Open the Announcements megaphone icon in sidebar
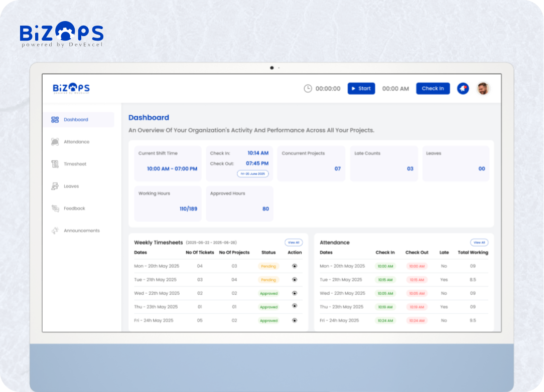This screenshot has width=544, height=392. (x=55, y=231)
